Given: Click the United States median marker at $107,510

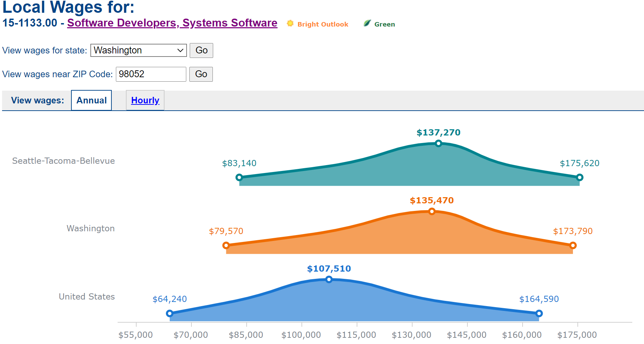Looking at the screenshot, I should coord(329,280).
